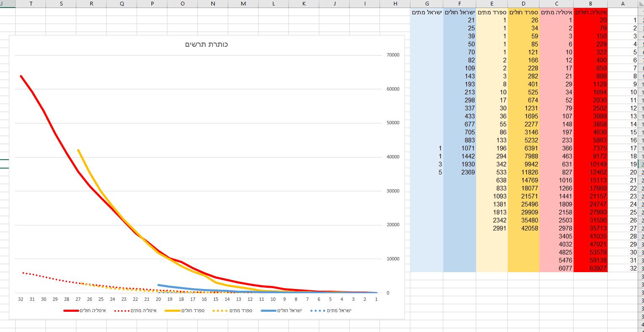Select the cell containing 42058

pos(523,228)
